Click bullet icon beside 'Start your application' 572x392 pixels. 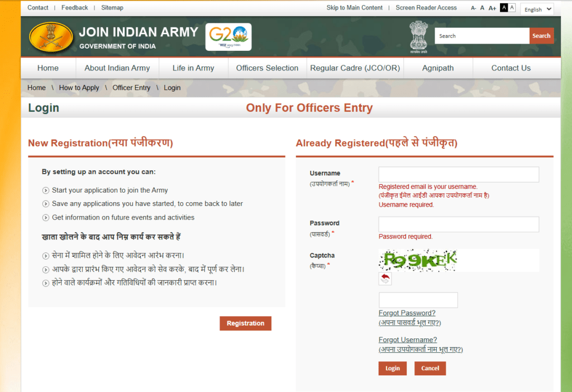[46, 190]
